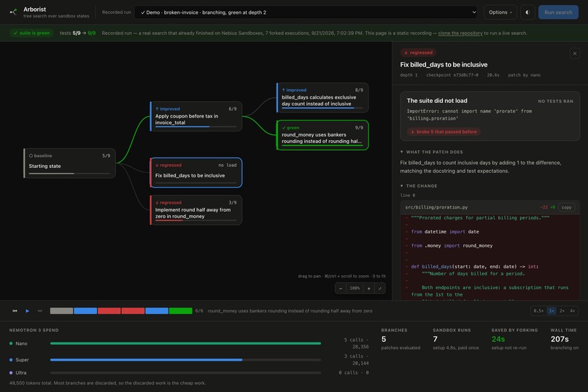Image resolution: width=588 pixels, height=392 pixels.
Task: Click the NO TESTS RAN label
Action: coord(555,101)
